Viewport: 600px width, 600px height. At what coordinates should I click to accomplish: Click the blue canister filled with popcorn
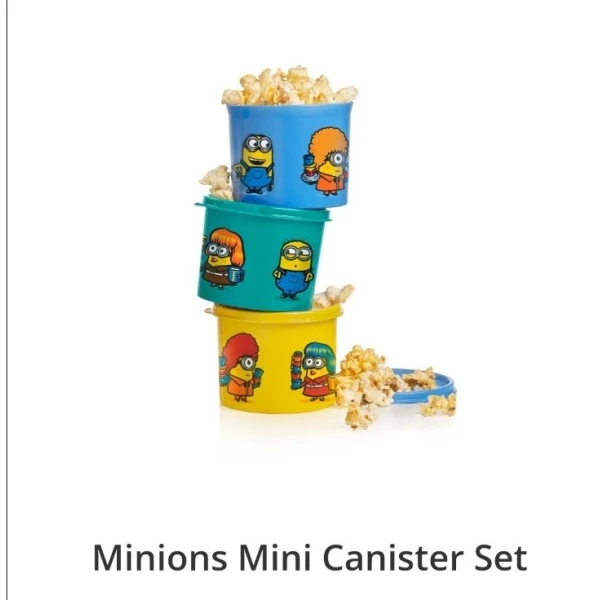click(x=290, y=155)
